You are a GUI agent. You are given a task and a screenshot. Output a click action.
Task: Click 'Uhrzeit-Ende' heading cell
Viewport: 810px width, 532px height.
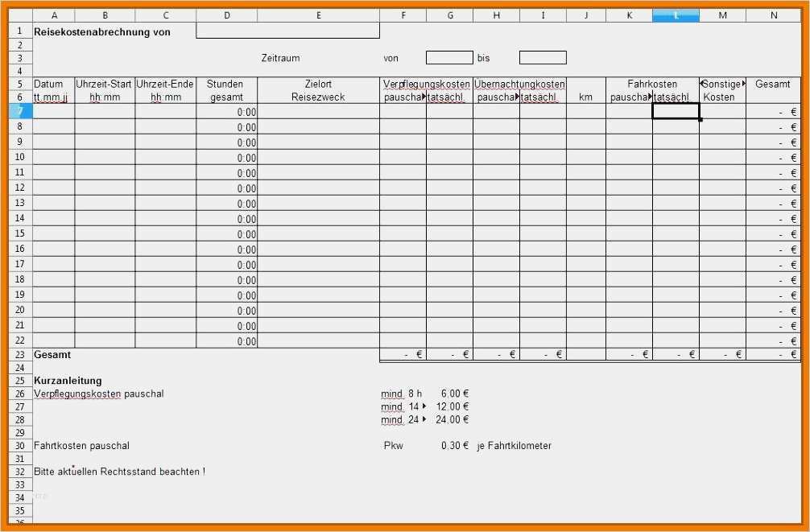[165, 84]
